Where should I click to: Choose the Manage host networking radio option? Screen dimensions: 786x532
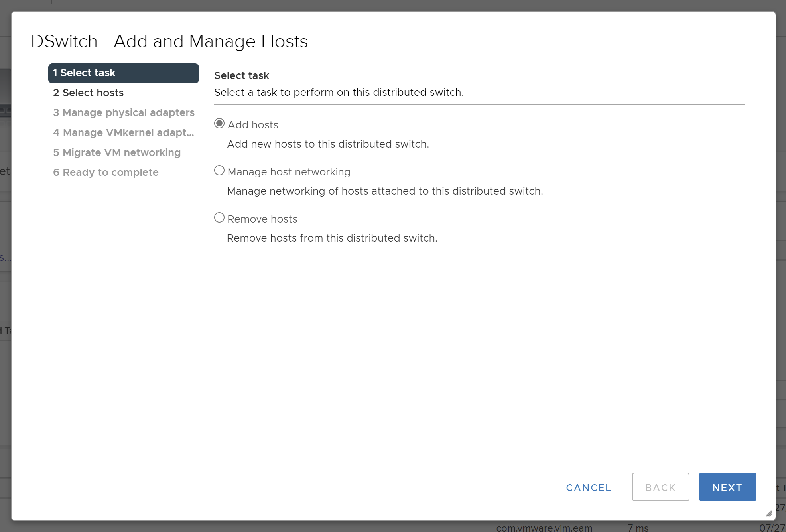click(219, 171)
